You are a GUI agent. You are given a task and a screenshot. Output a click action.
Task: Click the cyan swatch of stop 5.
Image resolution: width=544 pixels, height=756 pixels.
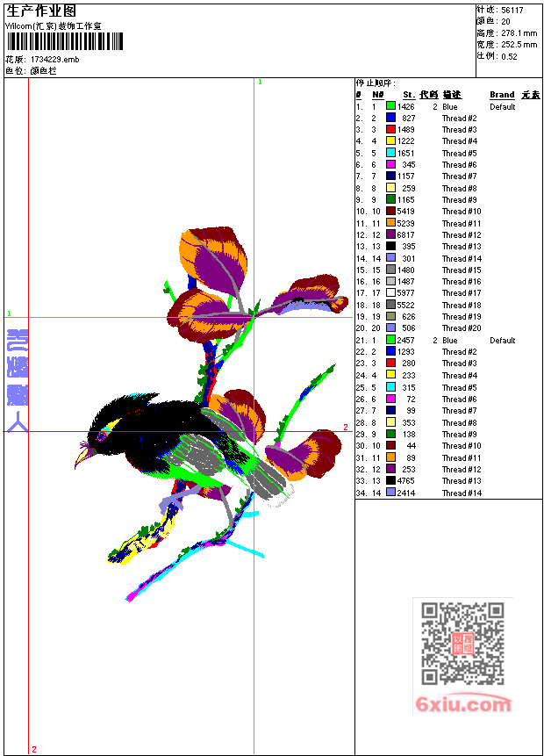click(x=390, y=153)
